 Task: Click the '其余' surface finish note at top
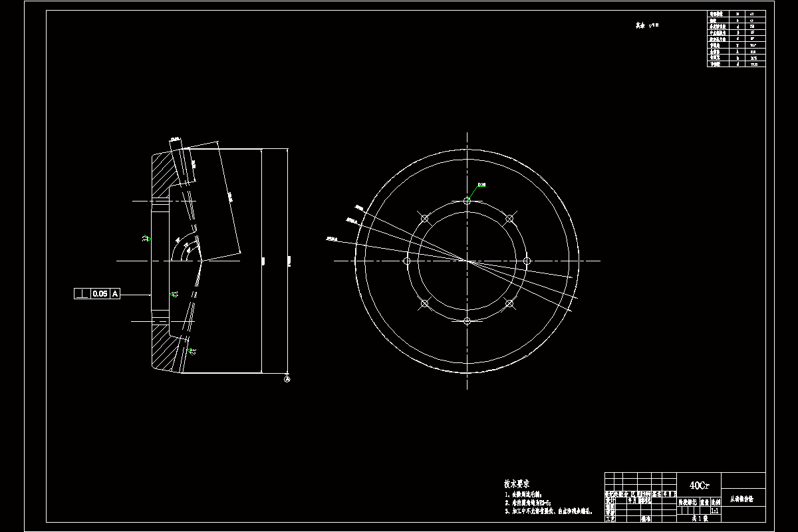(x=640, y=26)
